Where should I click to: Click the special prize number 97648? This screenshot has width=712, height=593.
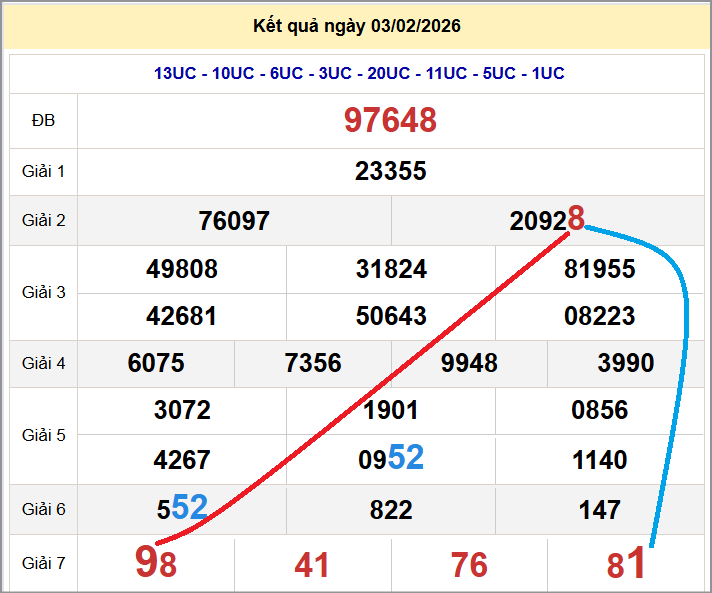pos(390,120)
